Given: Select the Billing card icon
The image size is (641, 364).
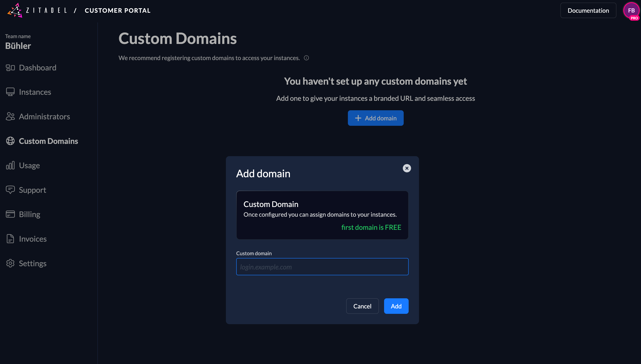Looking at the screenshot, I should point(10,214).
